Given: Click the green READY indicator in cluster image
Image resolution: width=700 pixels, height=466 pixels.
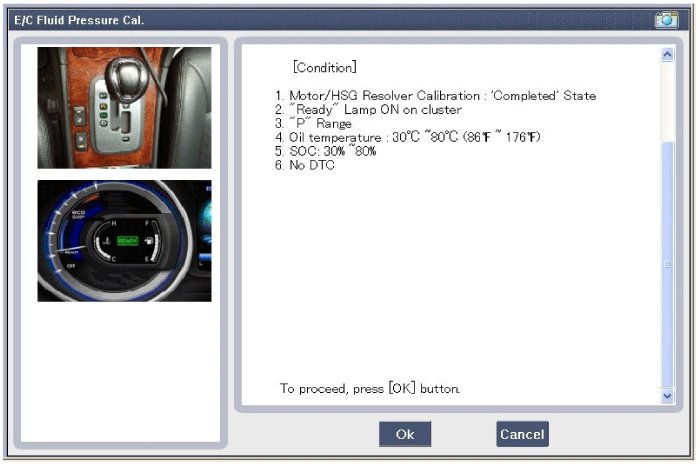Looking at the screenshot, I should pos(128,241).
